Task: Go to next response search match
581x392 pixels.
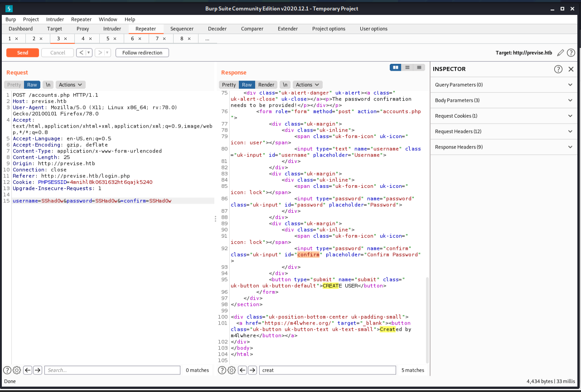Action: (x=252, y=370)
